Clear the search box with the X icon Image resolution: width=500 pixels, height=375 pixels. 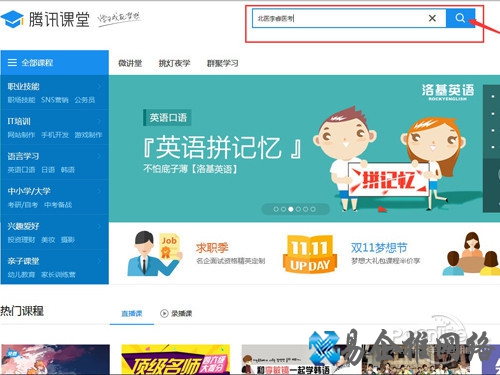(x=432, y=18)
